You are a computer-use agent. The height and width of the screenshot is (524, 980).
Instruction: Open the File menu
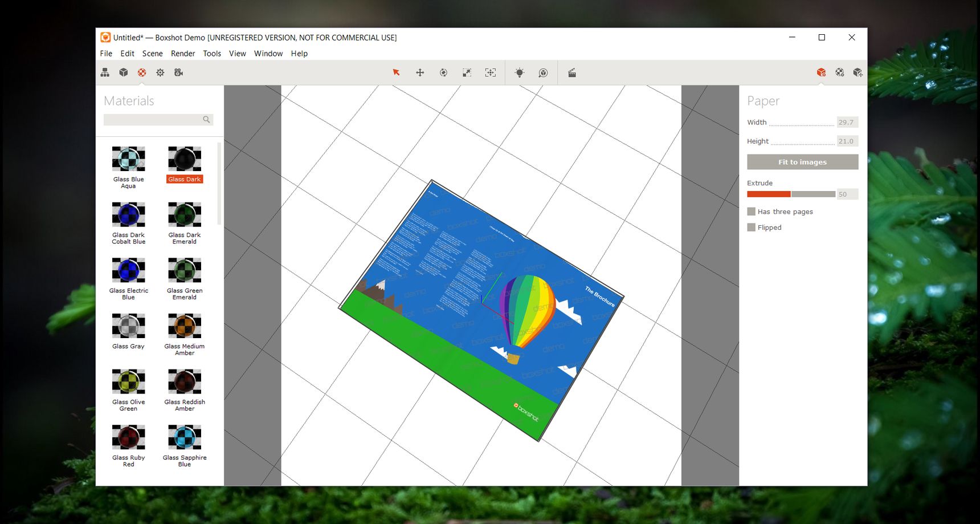tap(106, 54)
